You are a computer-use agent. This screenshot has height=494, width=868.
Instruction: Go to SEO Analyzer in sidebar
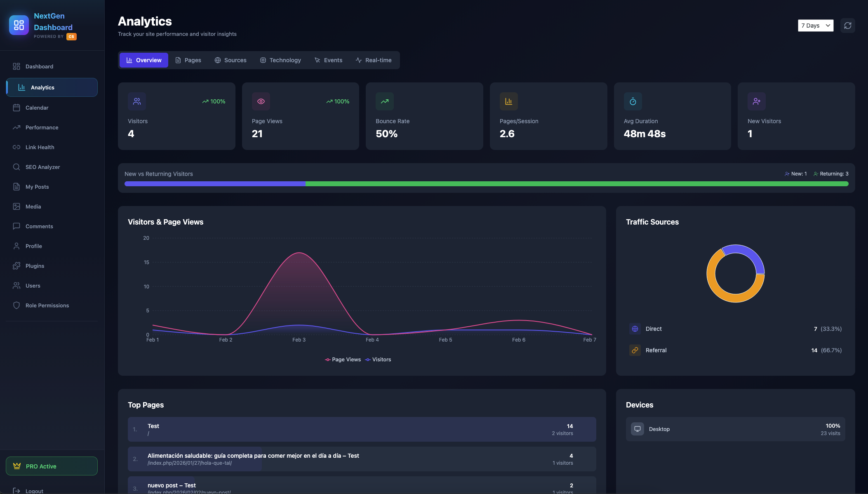(x=42, y=167)
